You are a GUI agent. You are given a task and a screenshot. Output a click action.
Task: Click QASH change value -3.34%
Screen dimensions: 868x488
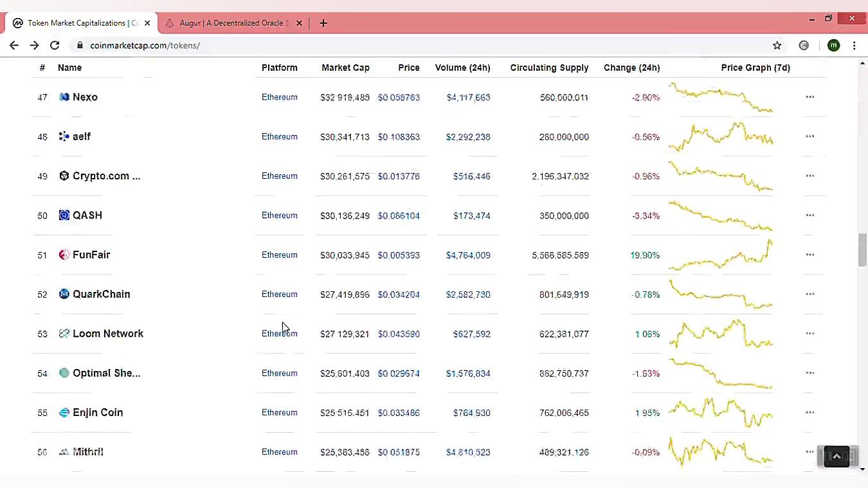(646, 216)
